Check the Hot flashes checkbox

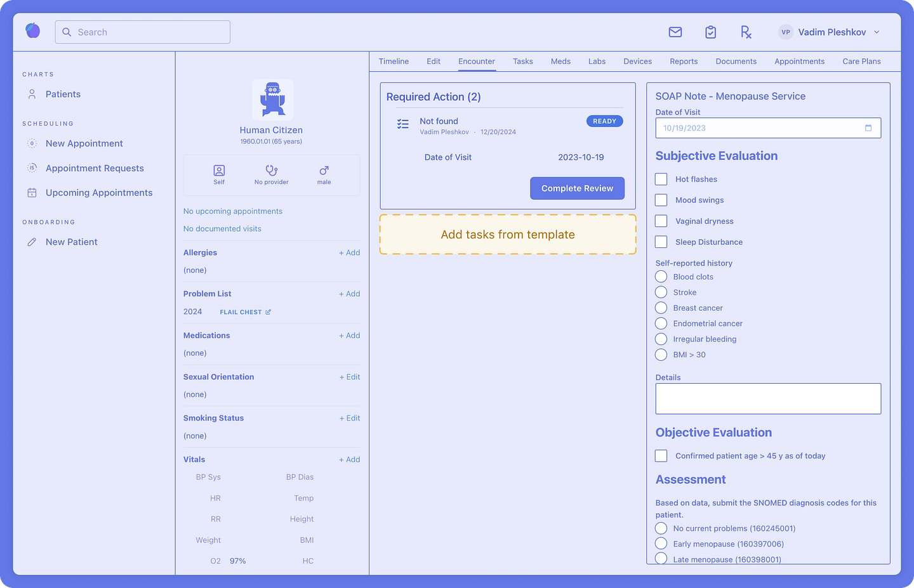click(x=661, y=180)
